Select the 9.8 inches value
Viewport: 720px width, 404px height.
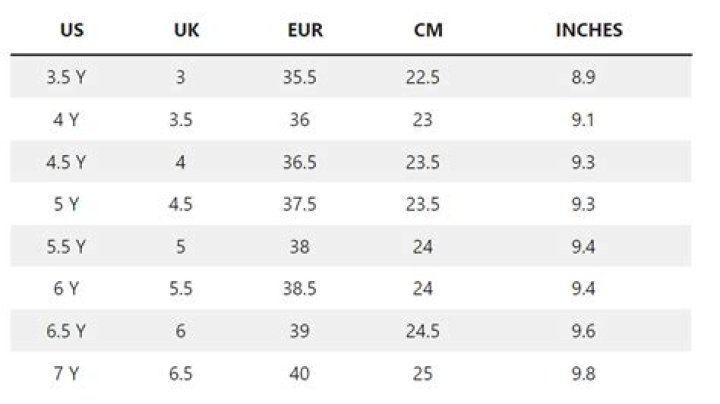[588, 373]
